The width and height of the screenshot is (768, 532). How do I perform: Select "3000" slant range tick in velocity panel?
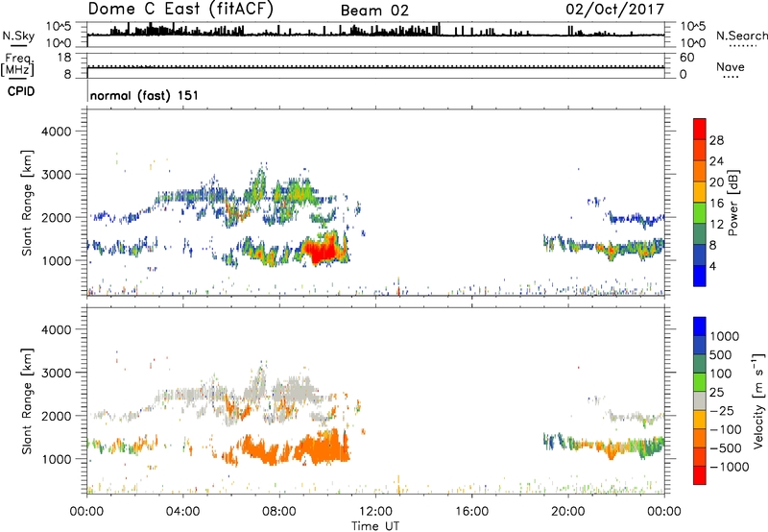coord(57,373)
